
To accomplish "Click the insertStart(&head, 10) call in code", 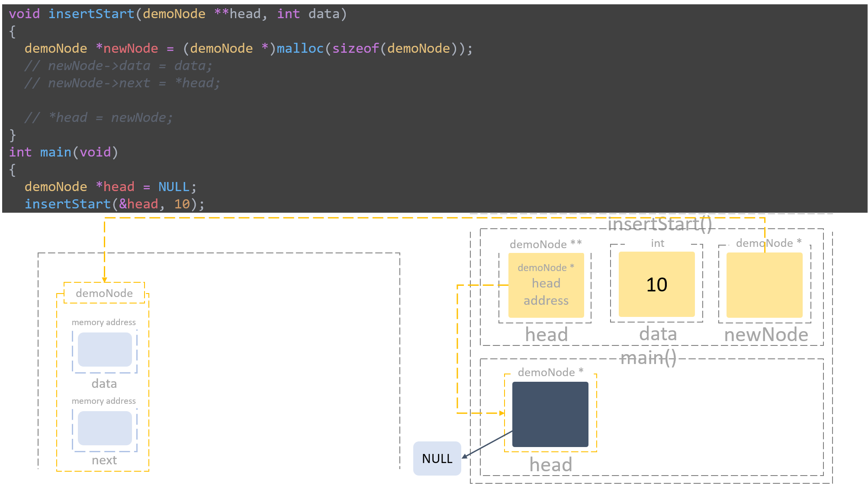I will (x=115, y=203).
